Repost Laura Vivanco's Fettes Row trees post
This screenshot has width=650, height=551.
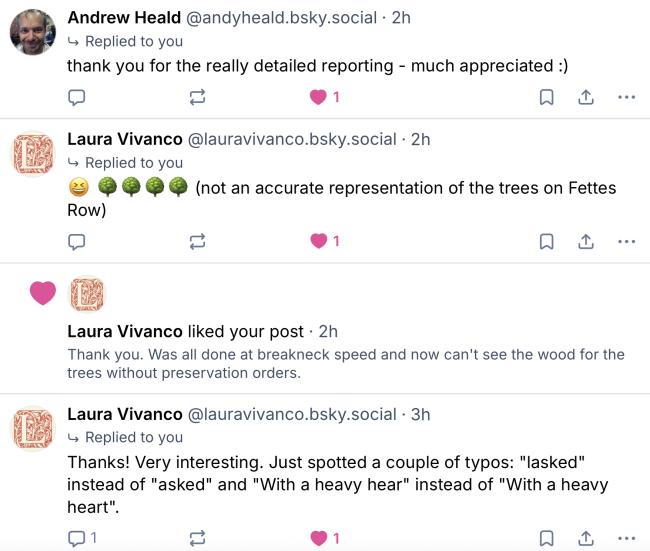(197, 240)
